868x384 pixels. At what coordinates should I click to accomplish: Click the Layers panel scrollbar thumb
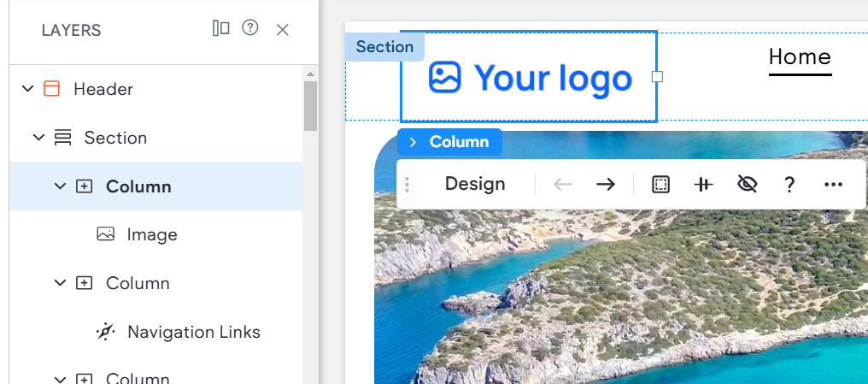pos(311,106)
